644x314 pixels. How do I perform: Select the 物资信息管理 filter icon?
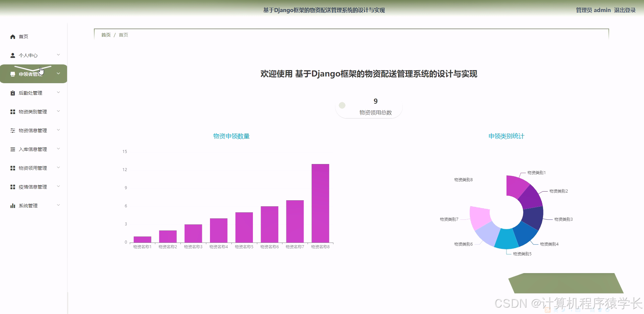pos(12,130)
